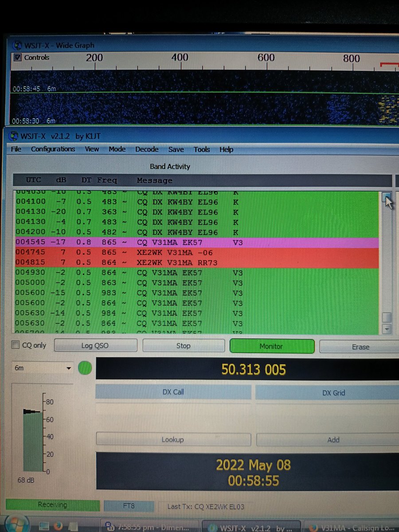Select red row XE2WK V31MA -06

[196, 253]
